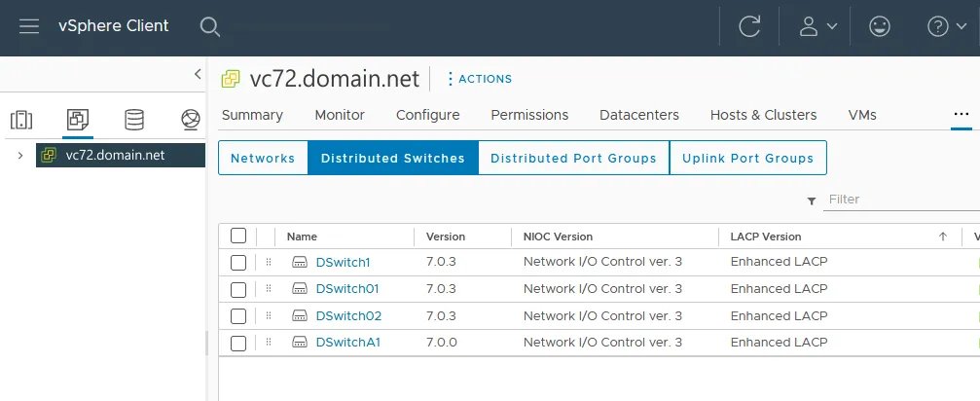Viewport: 980px width, 401px height.
Task: Click the search magnifier icon
Action: [x=210, y=26]
